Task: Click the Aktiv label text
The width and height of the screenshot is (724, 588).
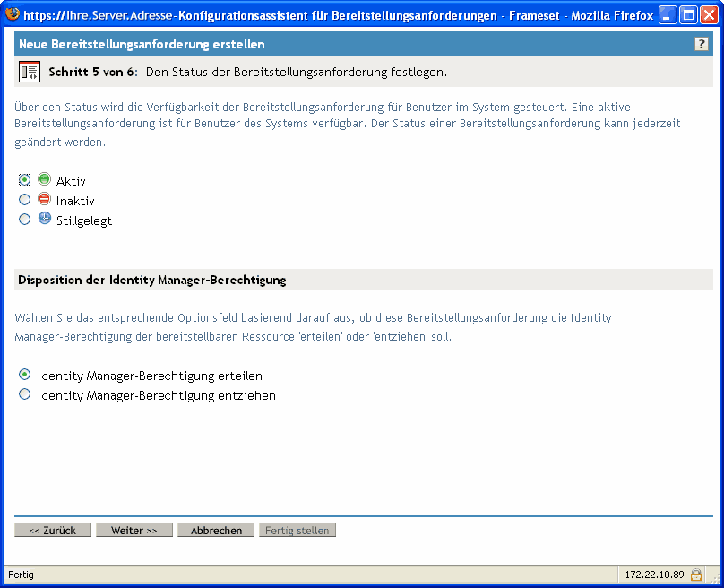Action: click(x=71, y=181)
